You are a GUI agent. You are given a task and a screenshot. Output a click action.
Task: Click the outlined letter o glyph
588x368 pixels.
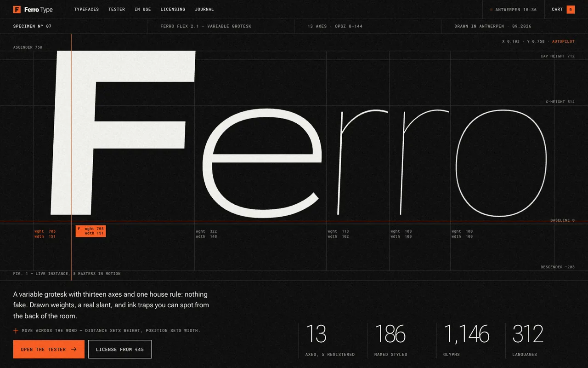click(501, 163)
